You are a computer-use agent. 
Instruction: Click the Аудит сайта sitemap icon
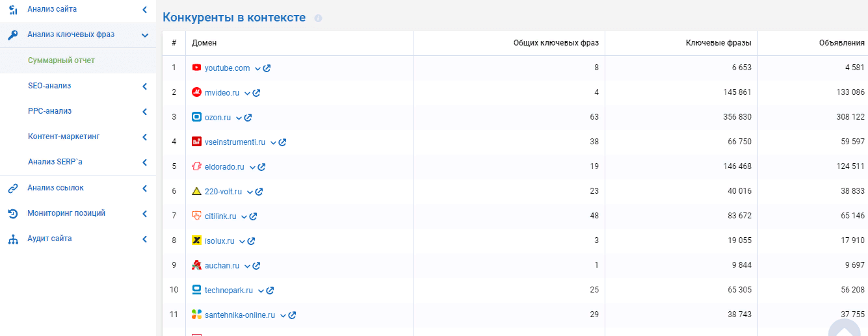click(x=12, y=239)
